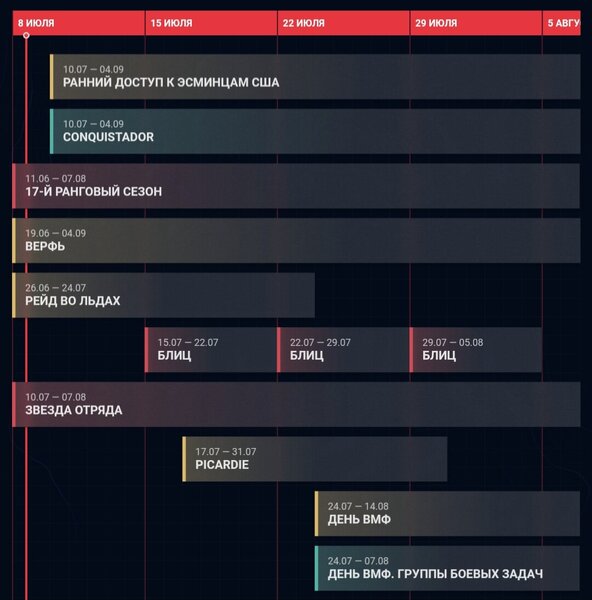The height and width of the screenshot is (600, 592).
Task: Open the День ВМФ 24.07 – 14.08 event
Action: [x=447, y=514]
